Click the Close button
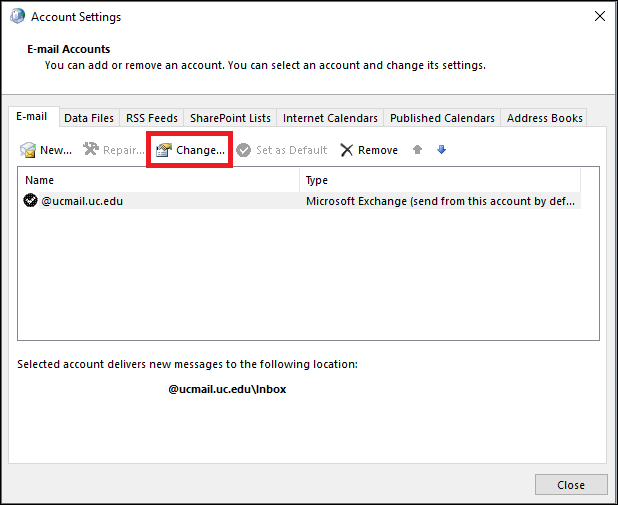This screenshot has height=505, width=618. 571,485
